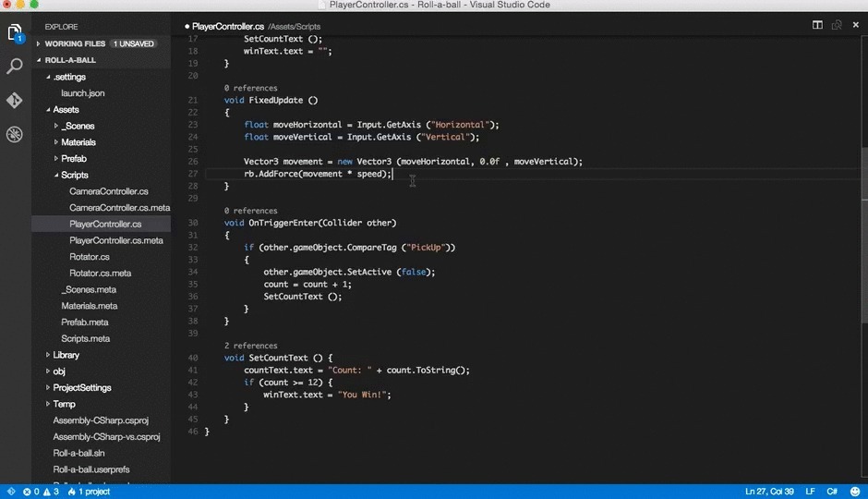Click the C# language mode indicator
The width and height of the screenshot is (868, 499).
(832, 492)
